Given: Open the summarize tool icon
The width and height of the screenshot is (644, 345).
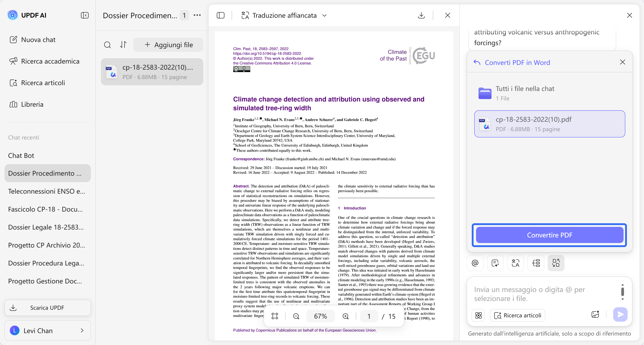Looking at the screenshot, I should 495,263.
